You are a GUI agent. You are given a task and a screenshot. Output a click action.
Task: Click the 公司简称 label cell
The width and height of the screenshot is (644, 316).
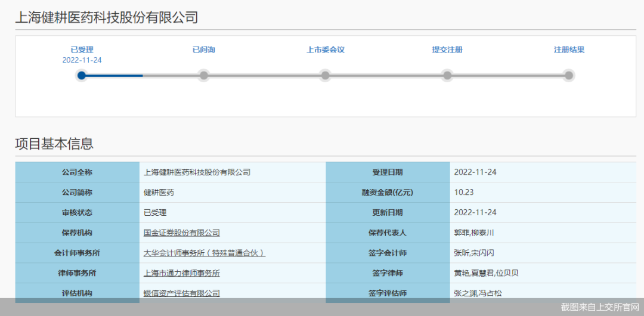(x=77, y=193)
